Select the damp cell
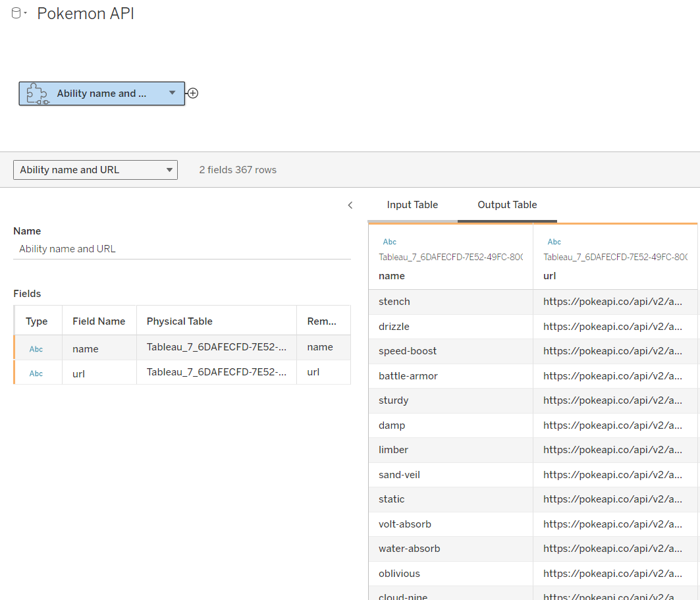The width and height of the screenshot is (700, 600). 451,425
